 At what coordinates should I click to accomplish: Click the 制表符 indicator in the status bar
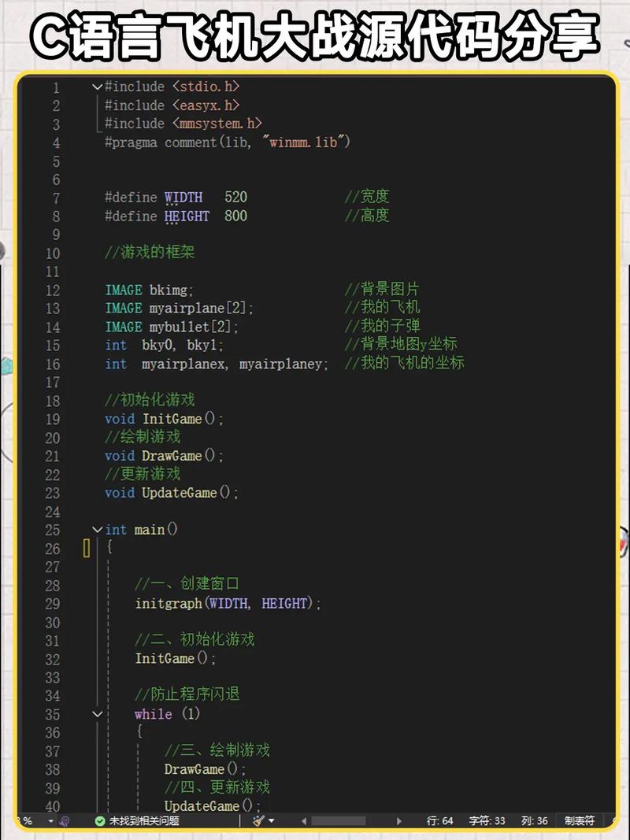(x=579, y=821)
